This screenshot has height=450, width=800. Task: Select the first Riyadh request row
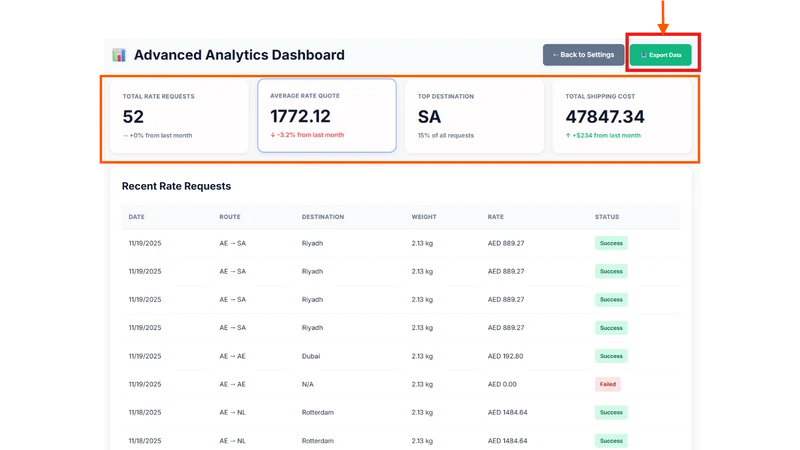401,243
